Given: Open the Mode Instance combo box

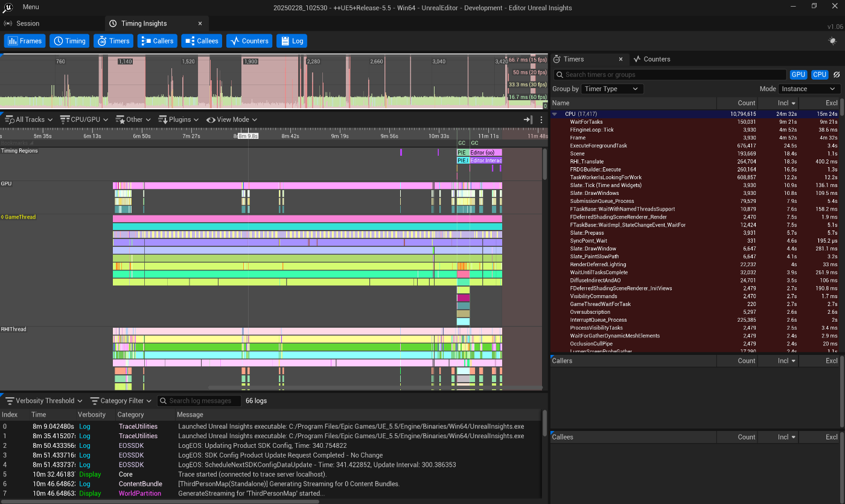Looking at the screenshot, I should [x=808, y=89].
